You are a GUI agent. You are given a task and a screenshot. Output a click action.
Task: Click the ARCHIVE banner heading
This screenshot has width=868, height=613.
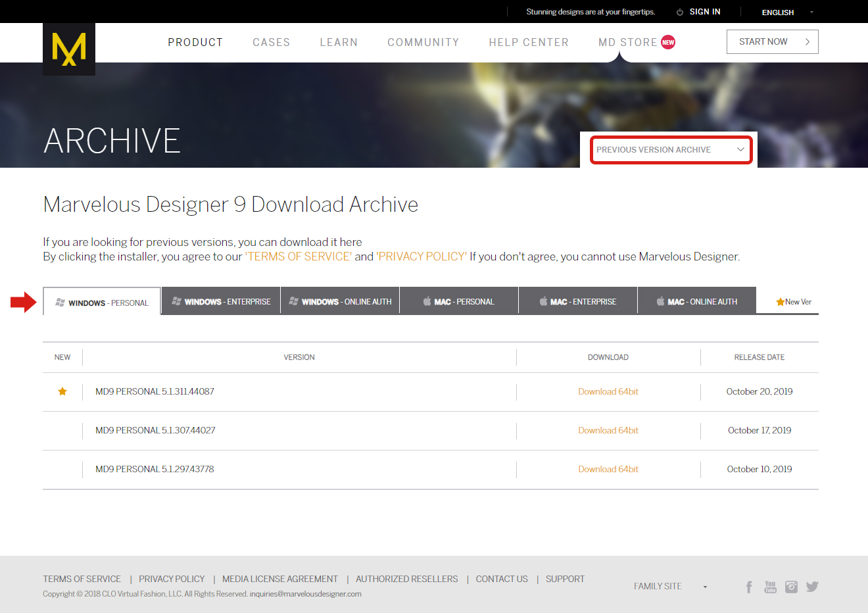point(112,141)
